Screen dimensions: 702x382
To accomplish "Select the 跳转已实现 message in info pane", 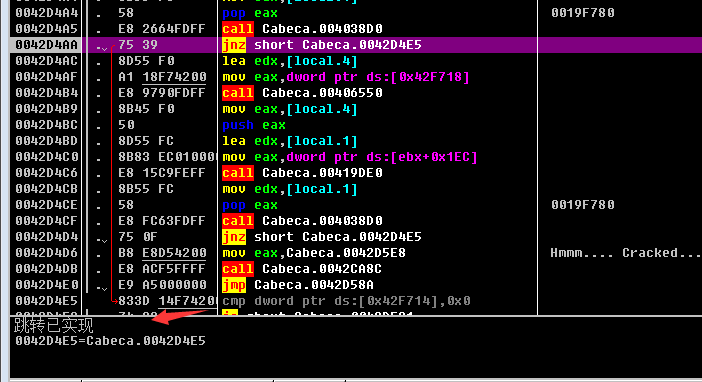I will point(54,325).
